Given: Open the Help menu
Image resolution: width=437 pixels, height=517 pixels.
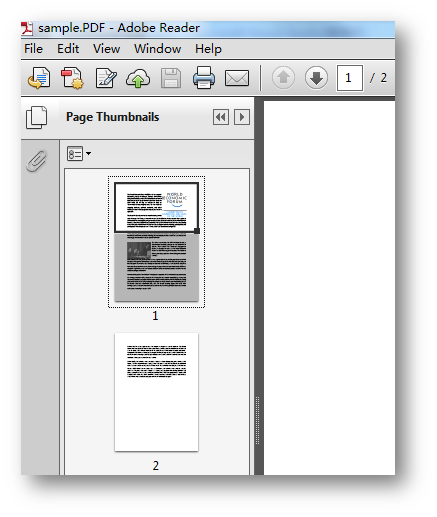Looking at the screenshot, I should 208,49.
